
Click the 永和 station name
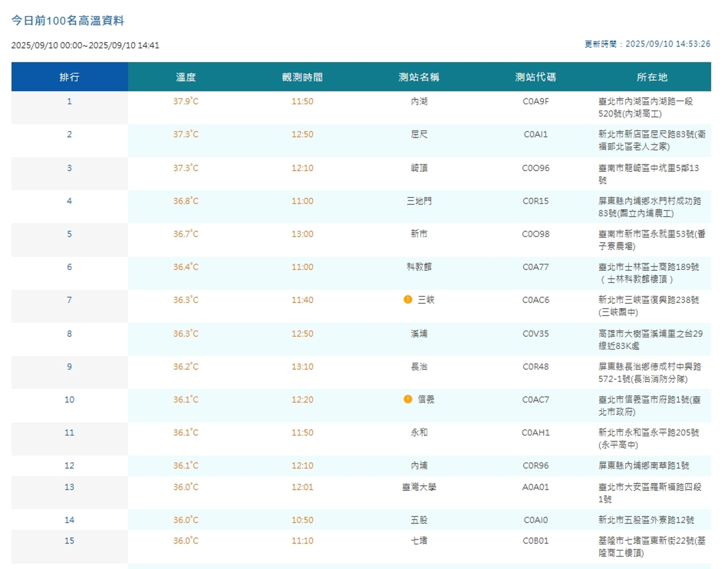419,433
